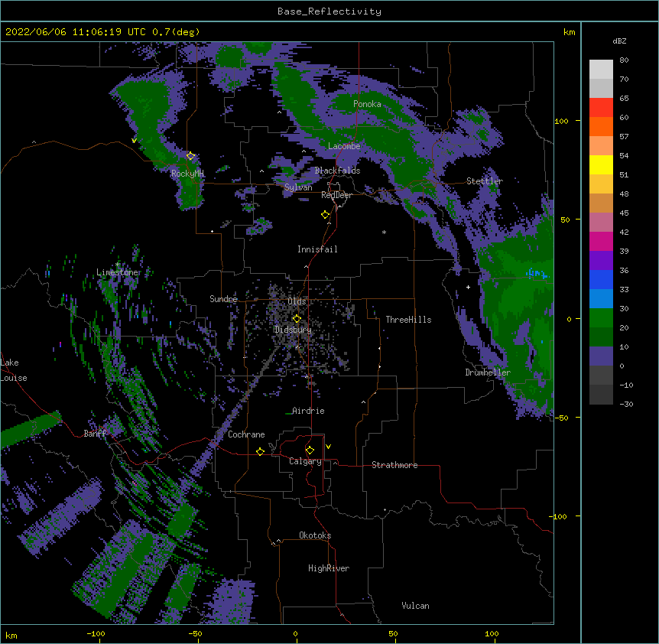Click the purple 39-36 dBZ swatch
Screen dimensions: 659x644
click(x=601, y=261)
